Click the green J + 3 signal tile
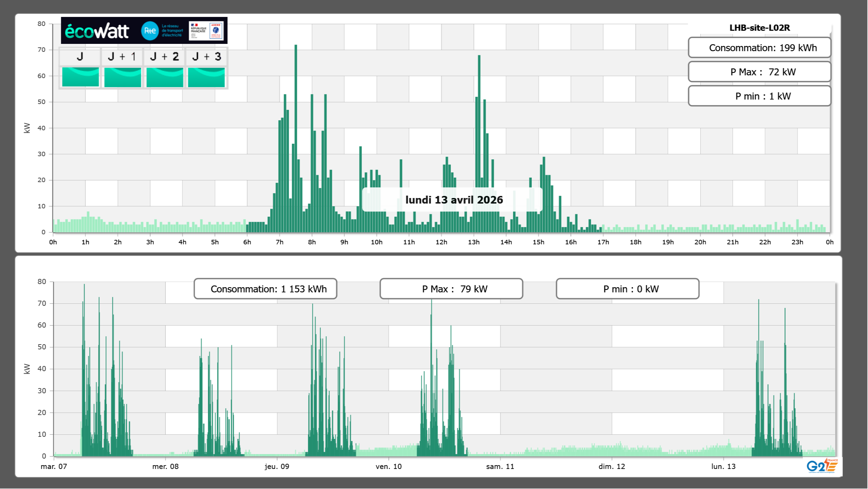 tap(206, 77)
